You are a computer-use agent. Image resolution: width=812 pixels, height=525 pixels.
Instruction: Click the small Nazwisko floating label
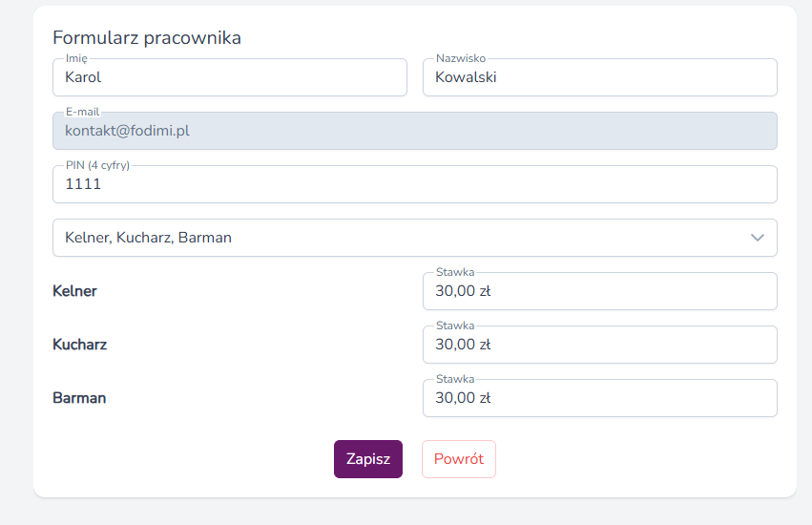tap(461, 58)
